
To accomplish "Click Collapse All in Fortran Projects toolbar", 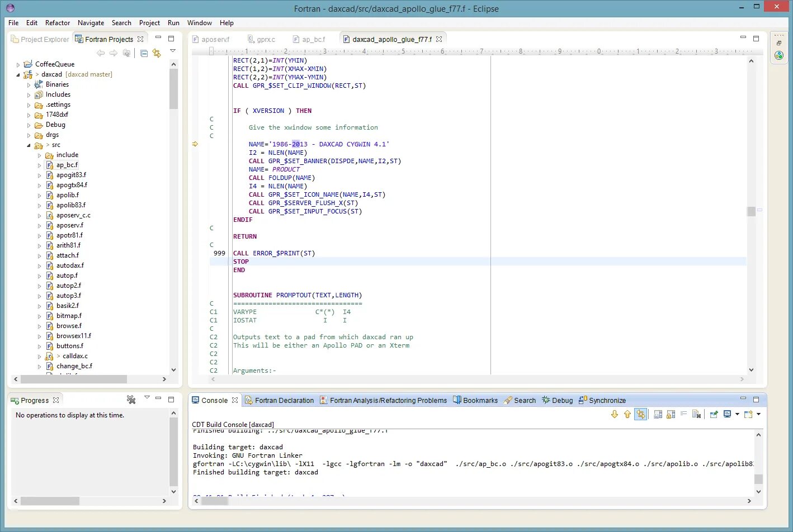I will pyautogui.click(x=144, y=53).
